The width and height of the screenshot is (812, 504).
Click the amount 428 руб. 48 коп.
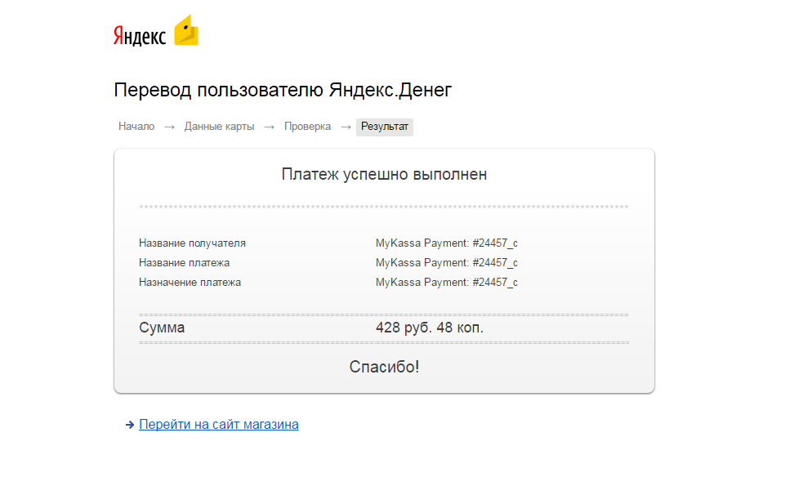point(430,328)
